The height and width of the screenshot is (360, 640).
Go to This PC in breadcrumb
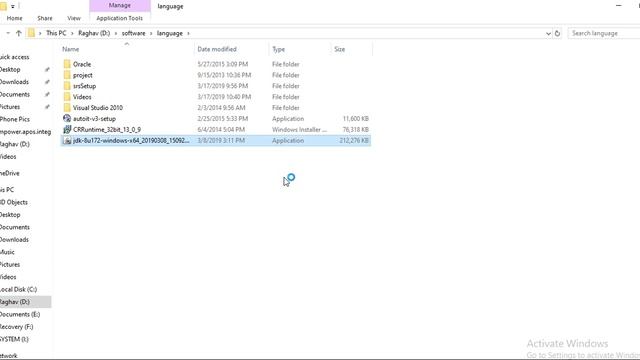tap(56, 33)
